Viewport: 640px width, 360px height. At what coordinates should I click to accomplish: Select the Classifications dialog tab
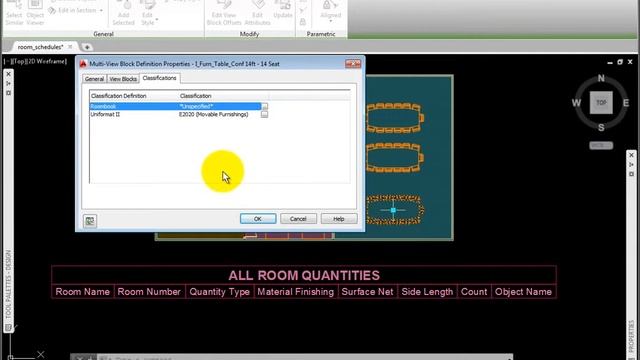coord(160,78)
